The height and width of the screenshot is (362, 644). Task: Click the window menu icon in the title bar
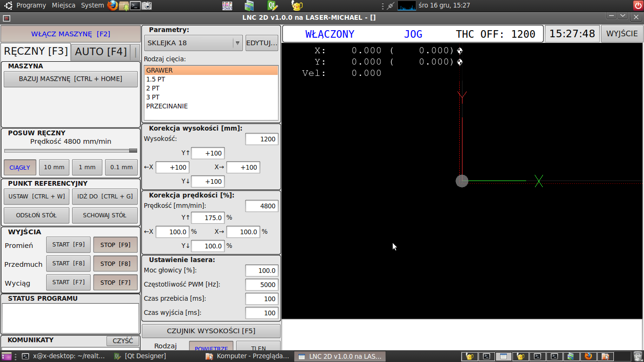coord(7,18)
